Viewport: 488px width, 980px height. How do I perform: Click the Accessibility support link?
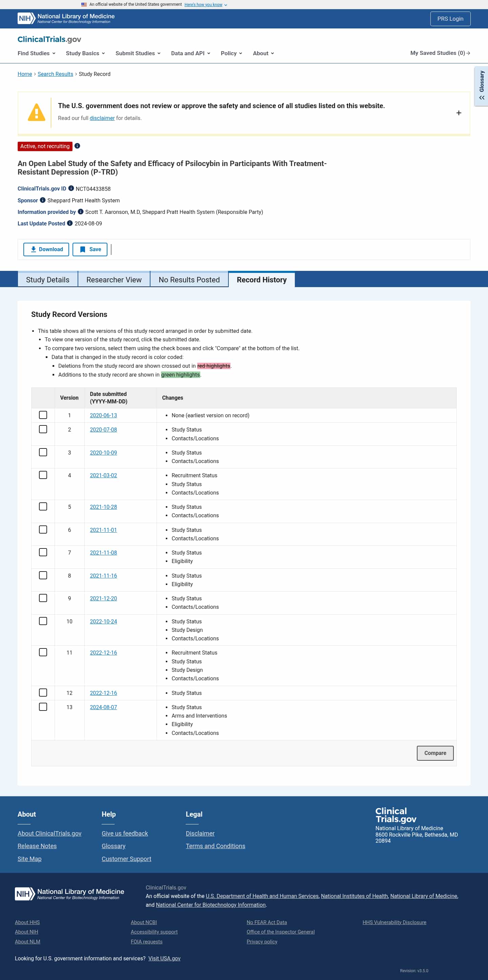click(x=154, y=932)
